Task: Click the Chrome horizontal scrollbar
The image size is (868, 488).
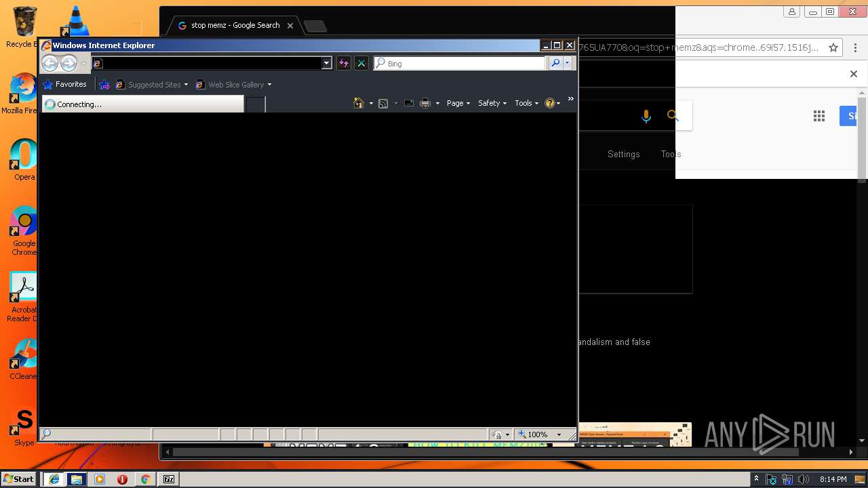Action: 486,451
